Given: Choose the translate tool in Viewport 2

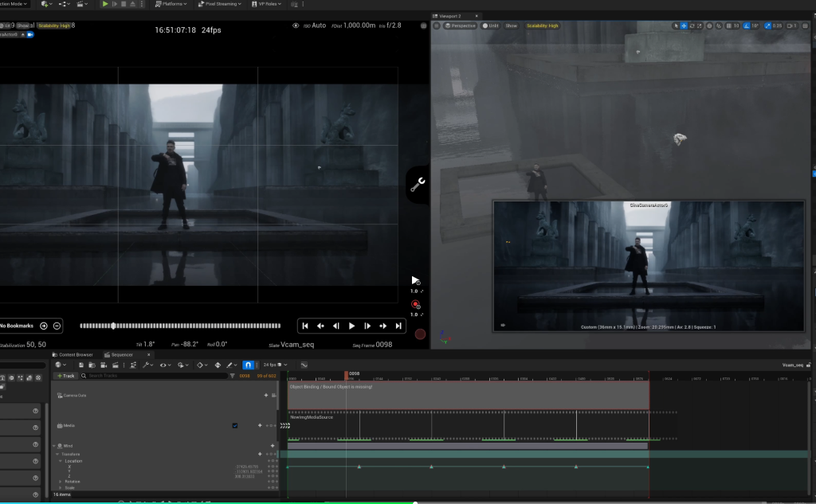Looking at the screenshot, I should click(684, 25).
